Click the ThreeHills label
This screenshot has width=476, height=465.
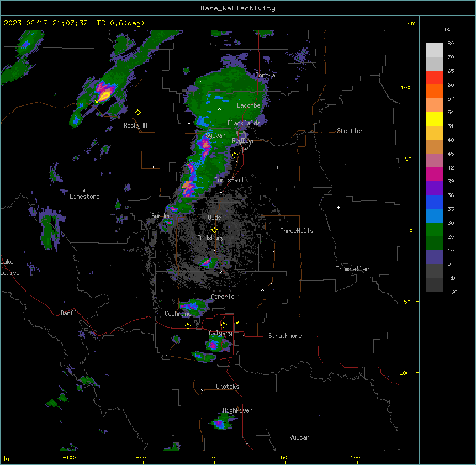(x=297, y=231)
